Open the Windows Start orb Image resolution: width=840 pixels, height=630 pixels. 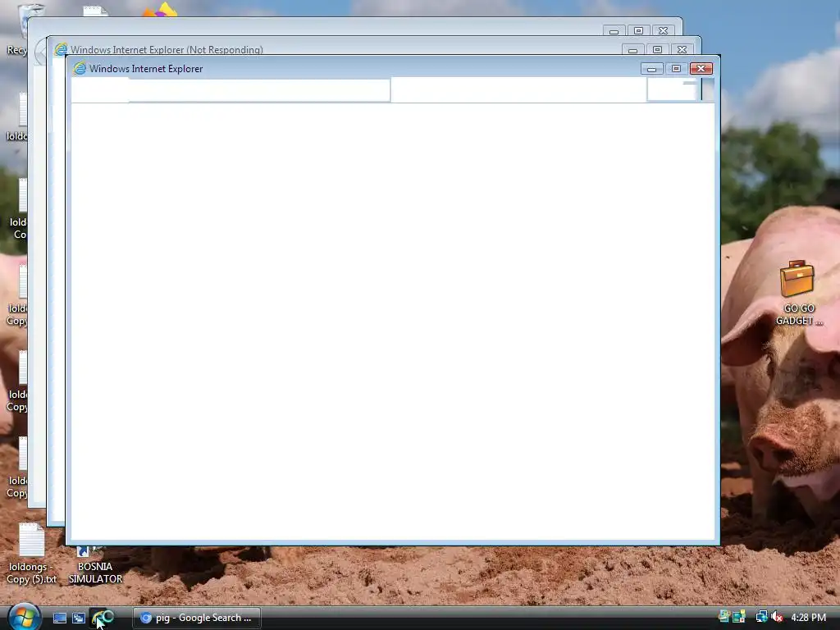[x=23, y=617]
